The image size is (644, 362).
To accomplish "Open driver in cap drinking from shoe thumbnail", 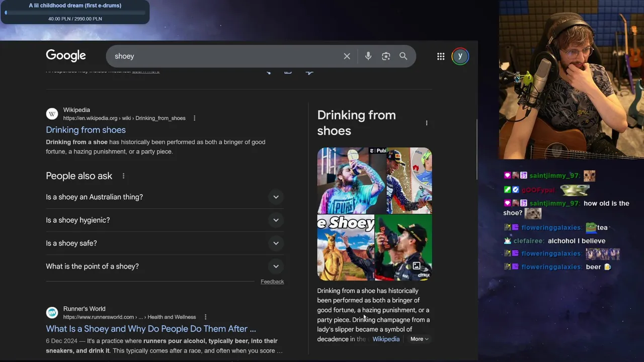I will tap(404, 247).
